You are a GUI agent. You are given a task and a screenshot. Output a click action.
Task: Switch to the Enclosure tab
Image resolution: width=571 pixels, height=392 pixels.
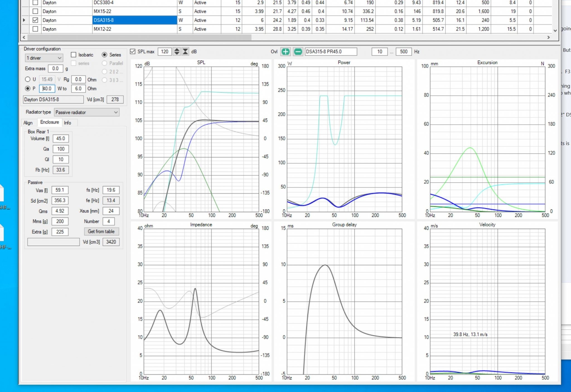click(49, 122)
